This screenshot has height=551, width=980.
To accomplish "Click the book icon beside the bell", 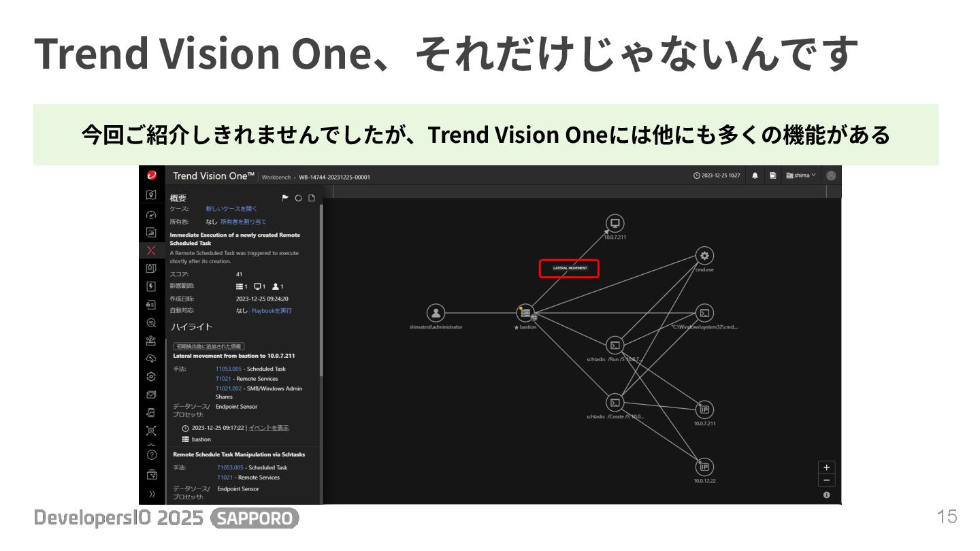I will 772,176.
